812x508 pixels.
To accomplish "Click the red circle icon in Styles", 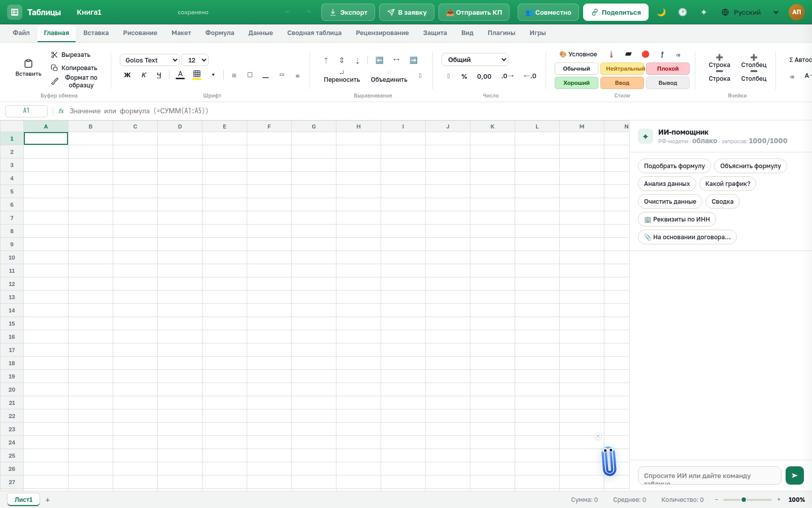I will [645, 54].
